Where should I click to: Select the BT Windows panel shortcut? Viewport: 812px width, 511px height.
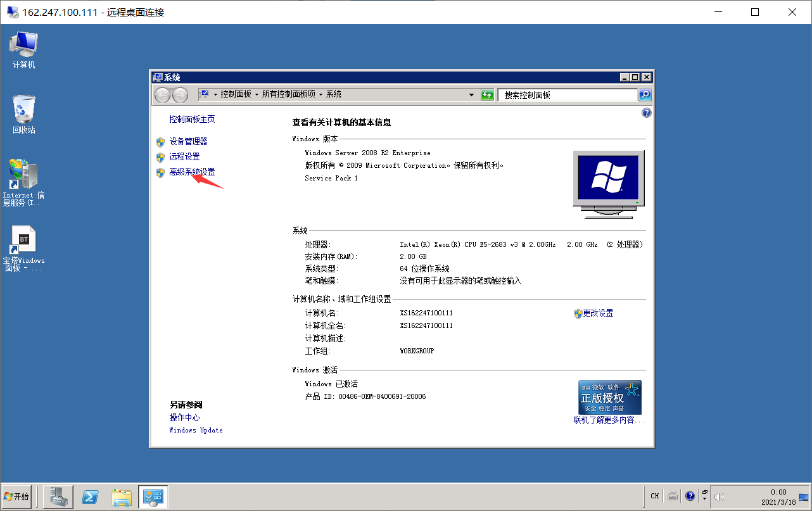pyautogui.click(x=23, y=249)
